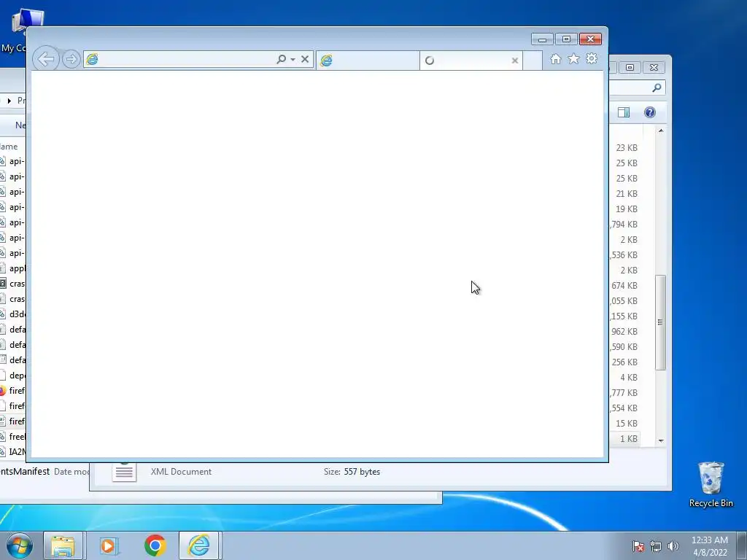Go back in Internet Explorer
Viewport: 747px width, 560px height.
tap(46, 60)
